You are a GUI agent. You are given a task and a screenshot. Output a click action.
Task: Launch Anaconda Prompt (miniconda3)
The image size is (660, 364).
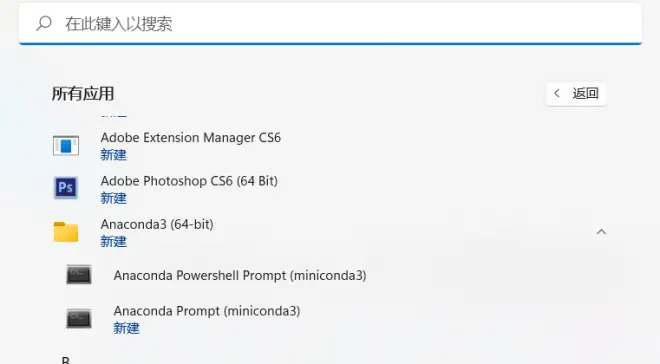[x=330, y=319]
